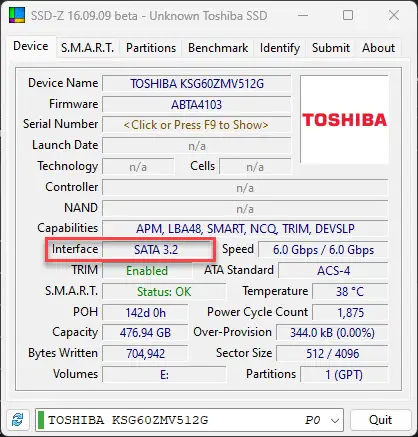Select the Device tab
The width and height of the screenshot is (418, 437).
pyautogui.click(x=31, y=46)
